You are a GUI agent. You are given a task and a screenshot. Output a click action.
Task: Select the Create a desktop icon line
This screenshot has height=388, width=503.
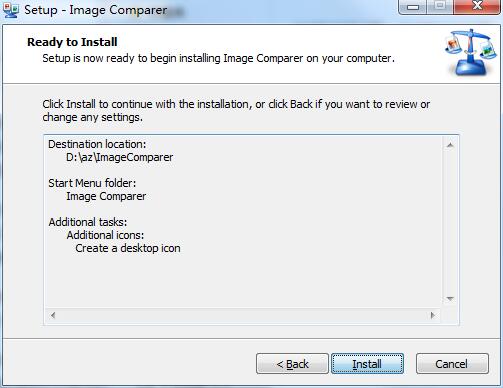128,248
